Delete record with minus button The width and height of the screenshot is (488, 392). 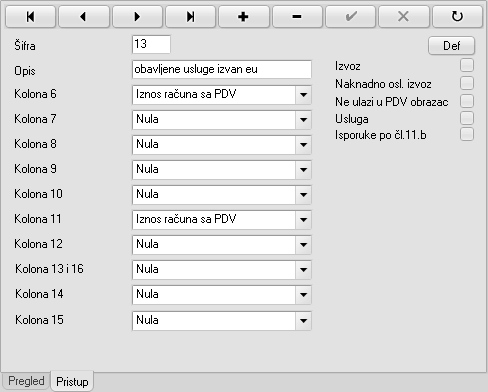(297, 16)
